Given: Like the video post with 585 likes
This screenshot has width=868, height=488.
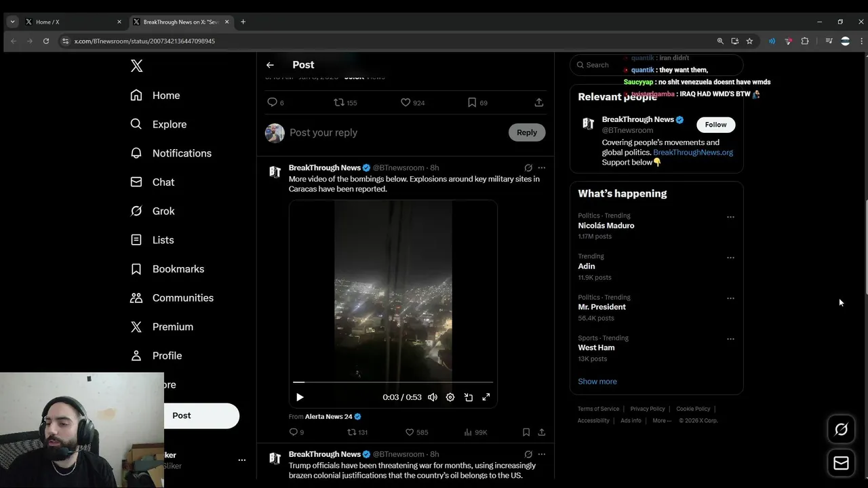Looking at the screenshot, I should [416, 432].
